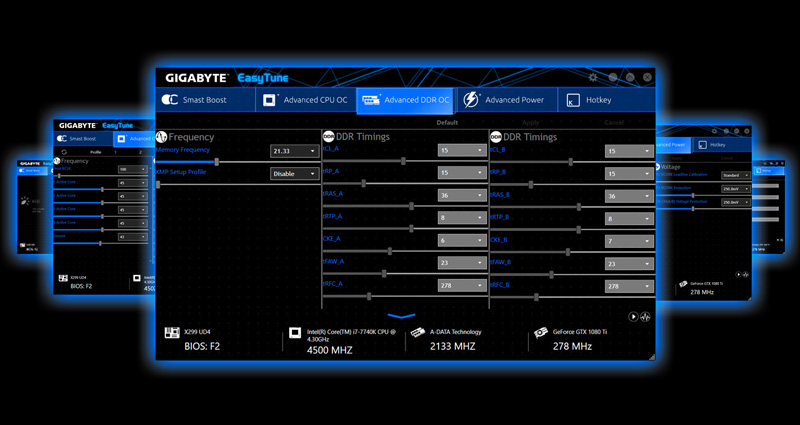The width and height of the screenshot is (800, 425).
Task: Open the tRAS_A dropdown showing 36
Action: pos(462,195)
